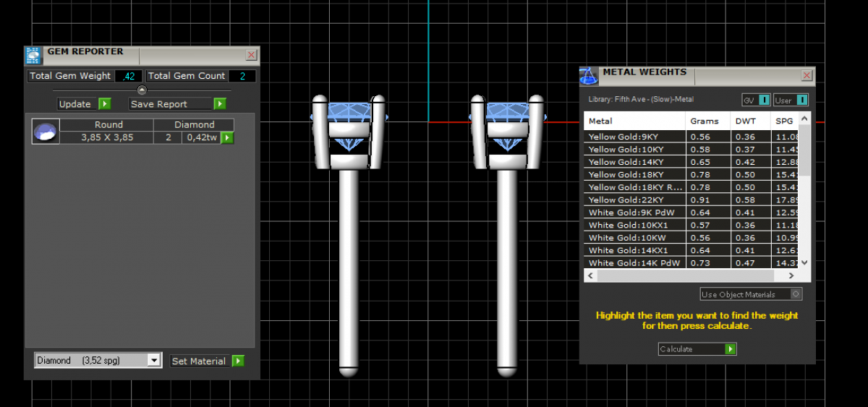The width and height of the screenshot is (868, 407).
Task: Enable Use Object Materials option
Action: (x=796, y=294)
